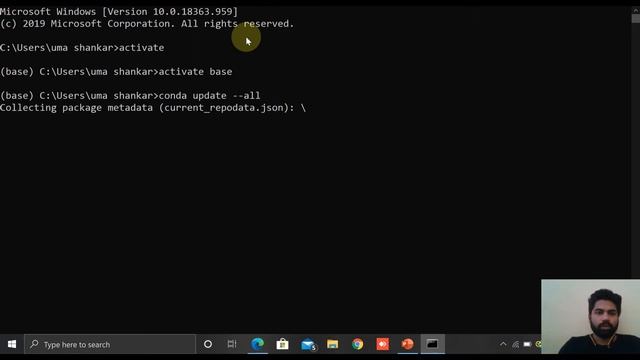This screenshot has width=640, height=360.
Task: Switch to PowerPoint on the taskbar
Action: 407,344
